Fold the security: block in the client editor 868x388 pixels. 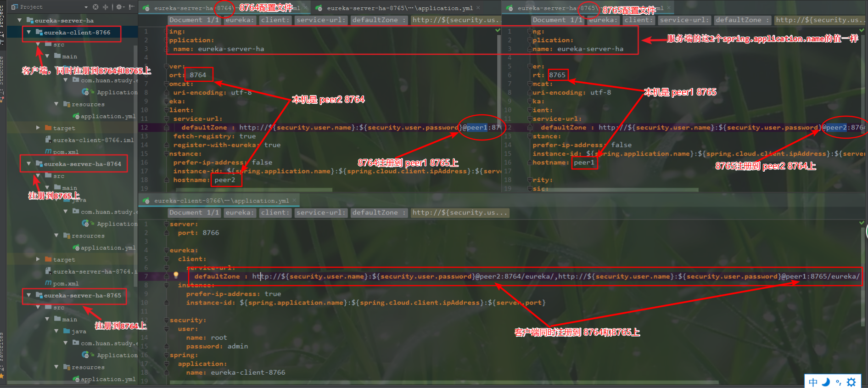click(x=166, y=320)
